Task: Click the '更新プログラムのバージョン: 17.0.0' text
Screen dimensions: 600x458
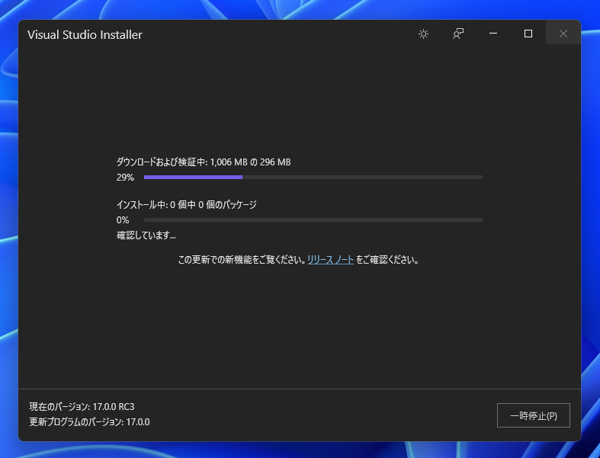Action: point(90,422)
